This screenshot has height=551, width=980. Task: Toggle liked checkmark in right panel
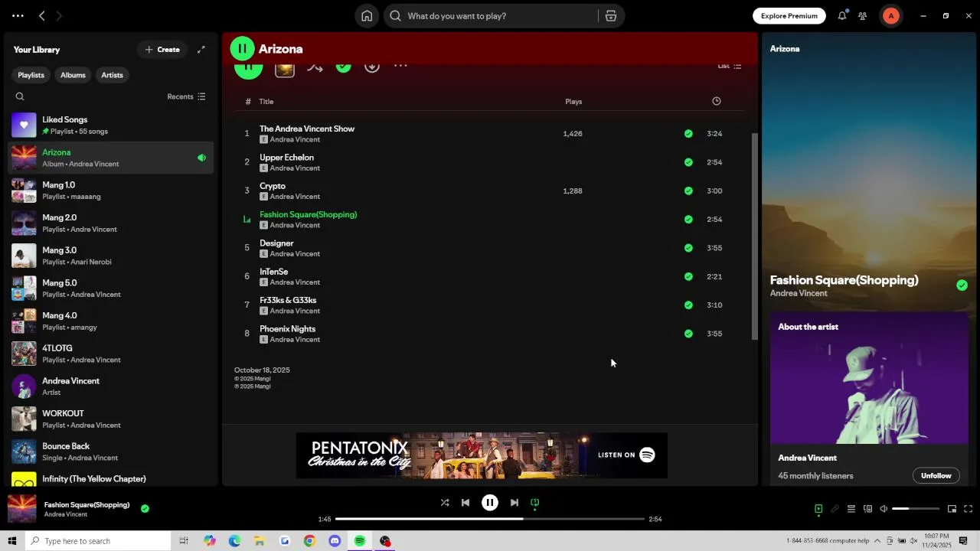point(962,285)
